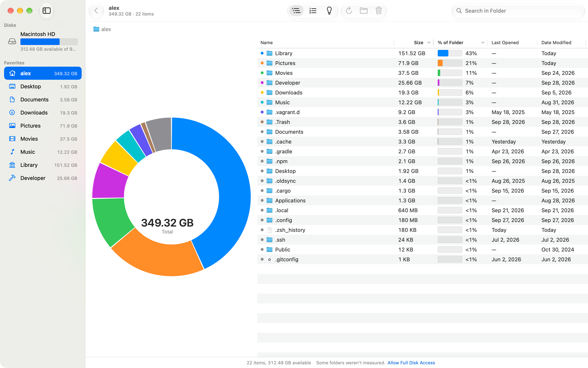The height and width of the screenshot is (368, 588).
Task: Open Desktop in sidebar favorites
Action: coord(43,86)
